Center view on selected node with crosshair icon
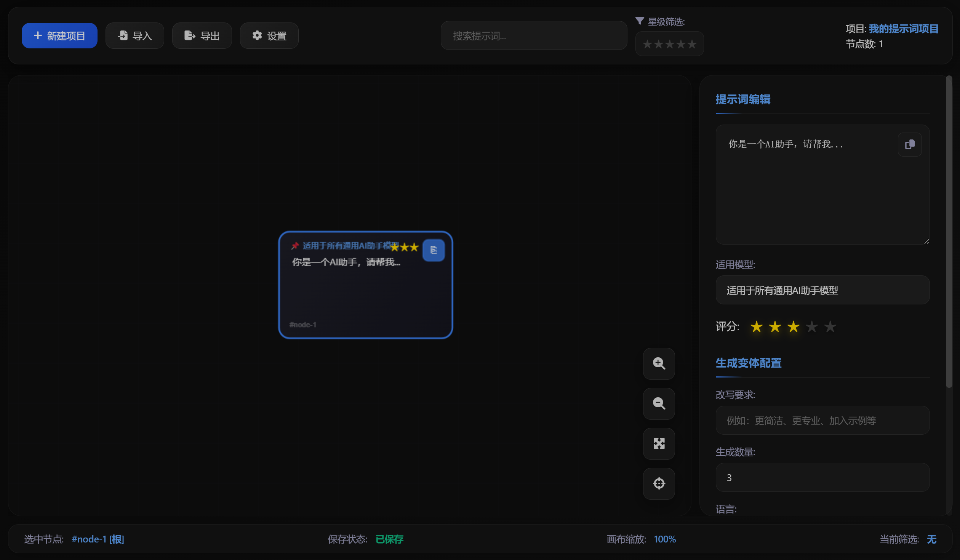This screenshot has width=960, height=560. pyautogui.click(x=659, y=483)
